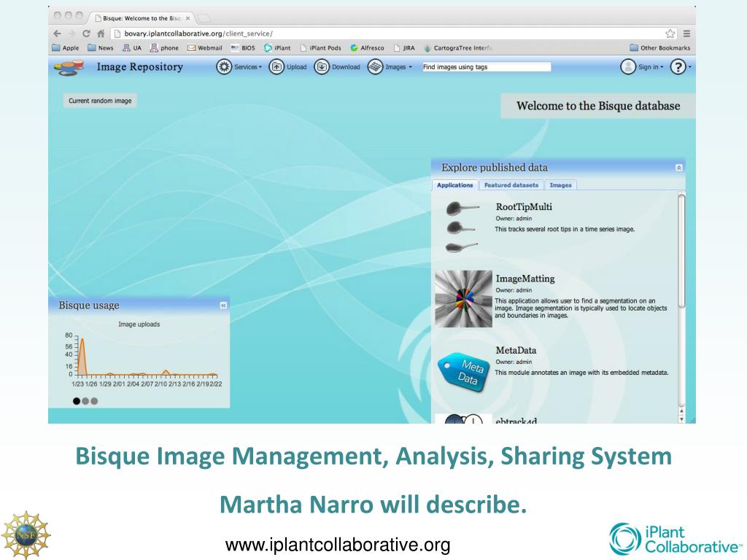Open the Apple bookmarks folder
747x560 pixels.
pos(66,47)
